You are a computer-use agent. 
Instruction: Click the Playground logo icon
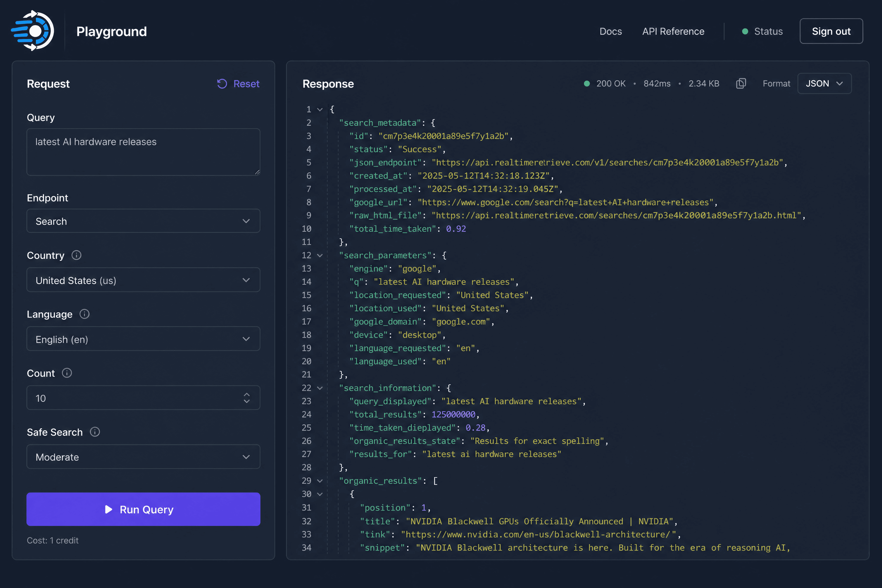click(x=33, y=31)
